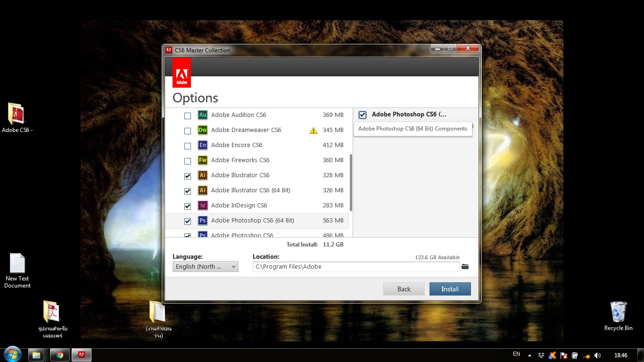This screenshot has width=644, height=362.
Task: Select the Adobe Dreamweaver CS6 row text
Action: pos(246,130)
